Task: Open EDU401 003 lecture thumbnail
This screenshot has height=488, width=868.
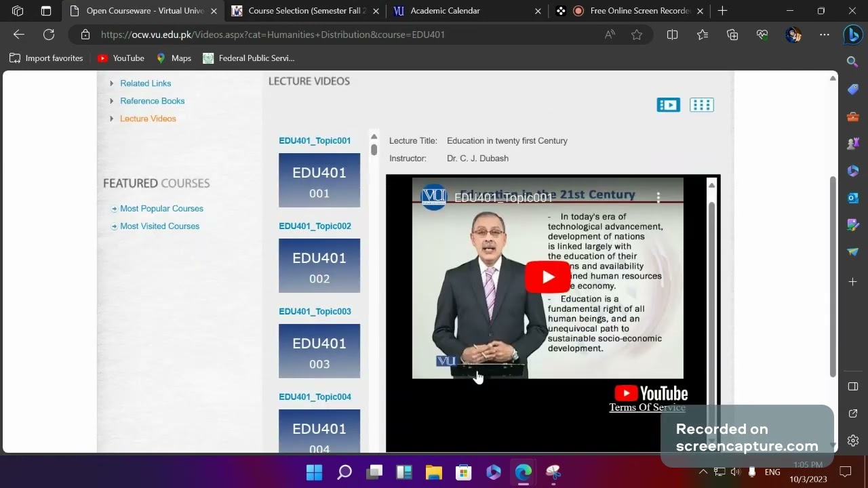Action: (x=319, y=351)
